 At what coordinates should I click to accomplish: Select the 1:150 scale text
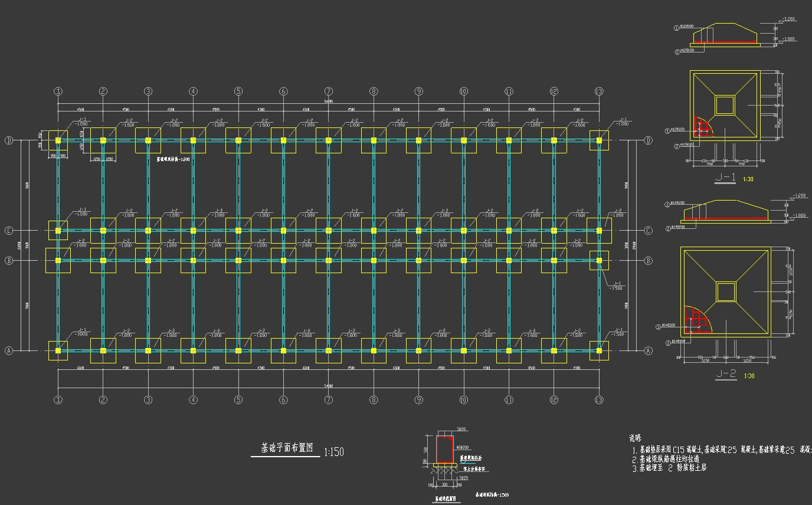coord(333,452)
